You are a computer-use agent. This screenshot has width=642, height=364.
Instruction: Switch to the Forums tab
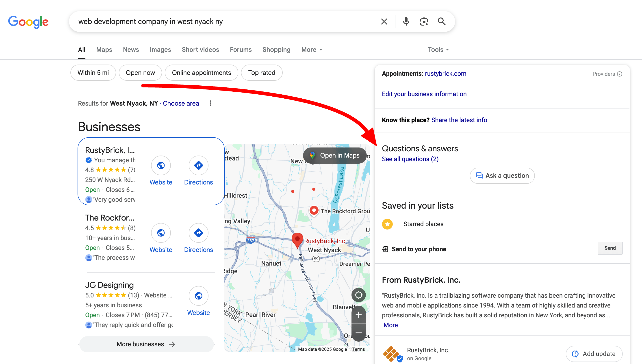pyautogui.click(x=241, y=50)
